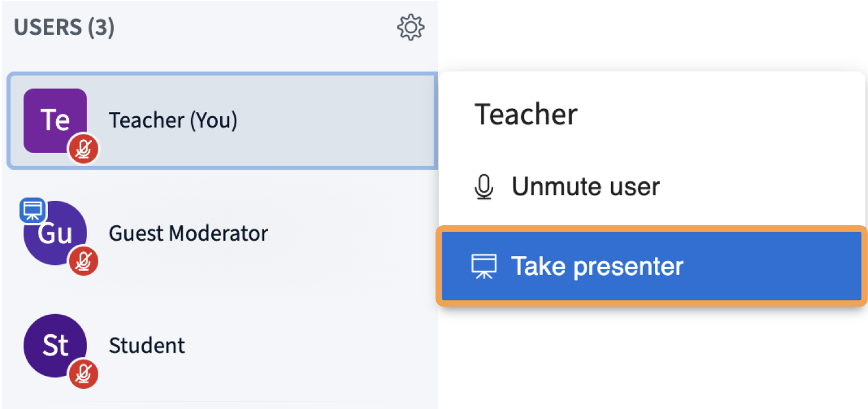Click the Student name text

[x=147, y=346]
